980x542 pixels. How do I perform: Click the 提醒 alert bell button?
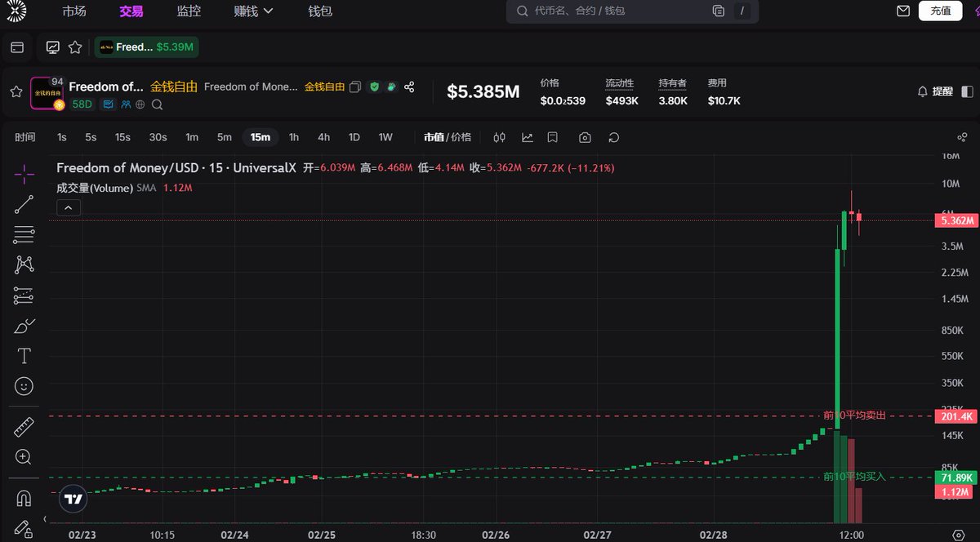935,91
